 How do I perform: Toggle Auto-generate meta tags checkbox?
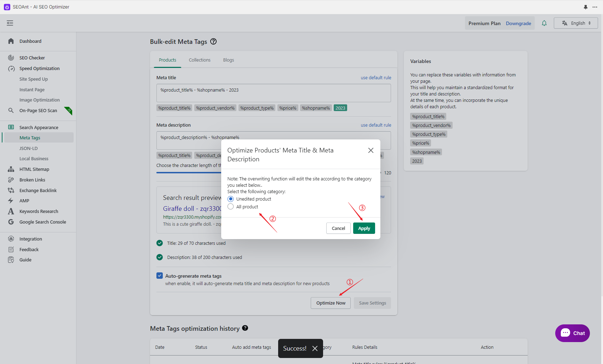pyautogui.click(x=160, y=276)
